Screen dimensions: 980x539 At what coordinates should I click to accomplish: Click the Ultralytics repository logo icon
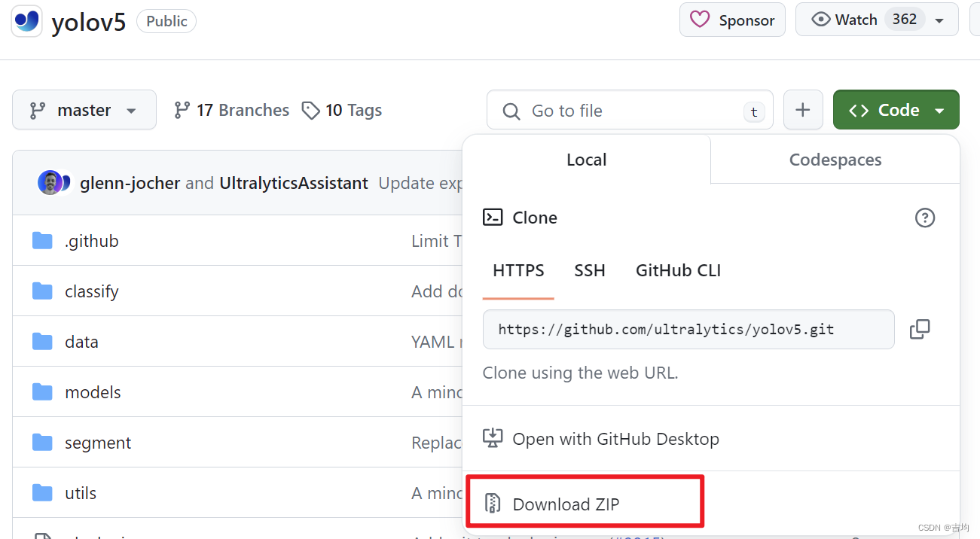27,20
